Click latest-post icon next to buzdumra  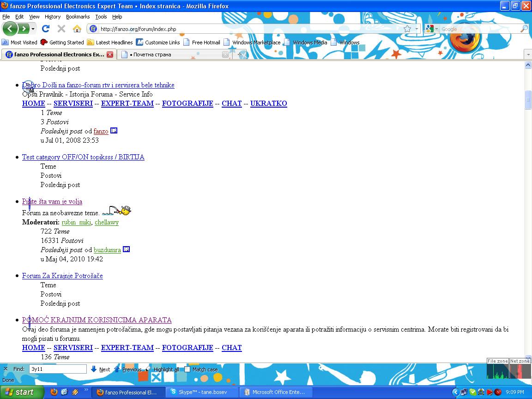[x=126, y=250]
